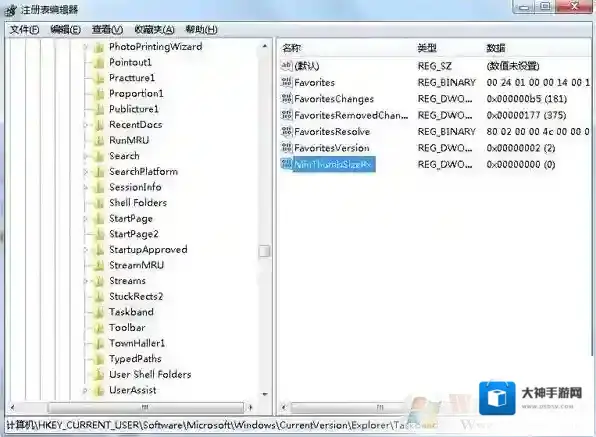Select the Streams key label
This screenshot has width=596, height=437.
point(127,281)
